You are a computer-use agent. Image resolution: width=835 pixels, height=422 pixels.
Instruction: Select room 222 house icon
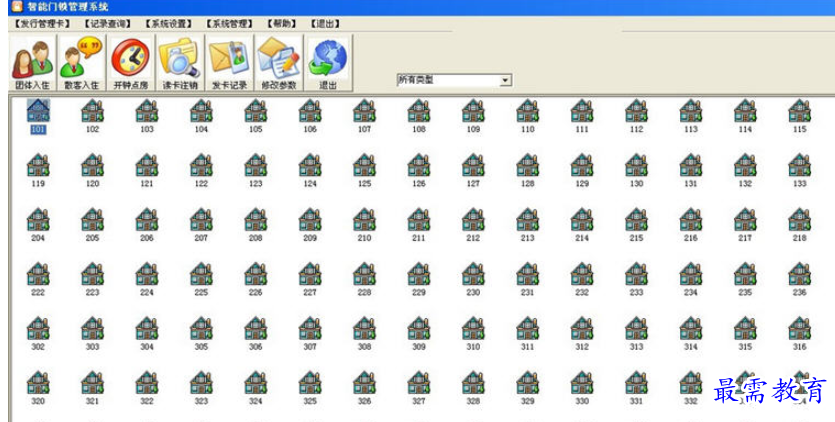click(x=38, y=274)
